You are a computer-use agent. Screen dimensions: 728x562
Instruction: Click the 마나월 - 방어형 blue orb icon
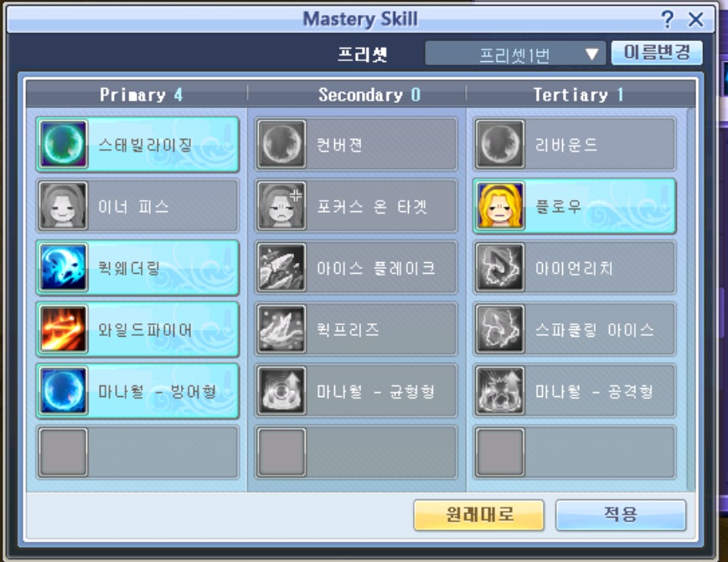(x=63, y=391)
